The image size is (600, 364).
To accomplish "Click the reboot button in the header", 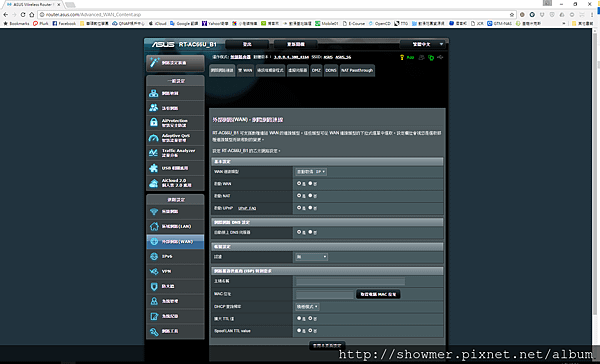I will click(296, 44).
